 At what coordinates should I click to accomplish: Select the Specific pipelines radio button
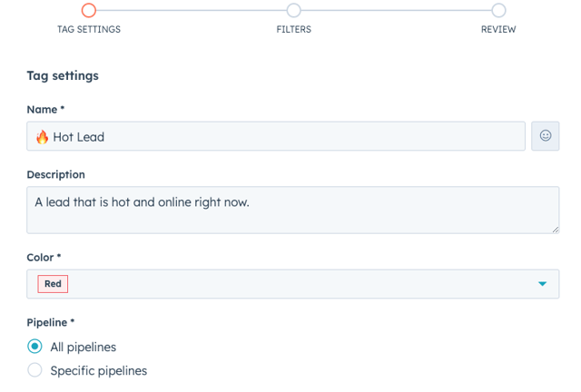[x=34, y=370]
